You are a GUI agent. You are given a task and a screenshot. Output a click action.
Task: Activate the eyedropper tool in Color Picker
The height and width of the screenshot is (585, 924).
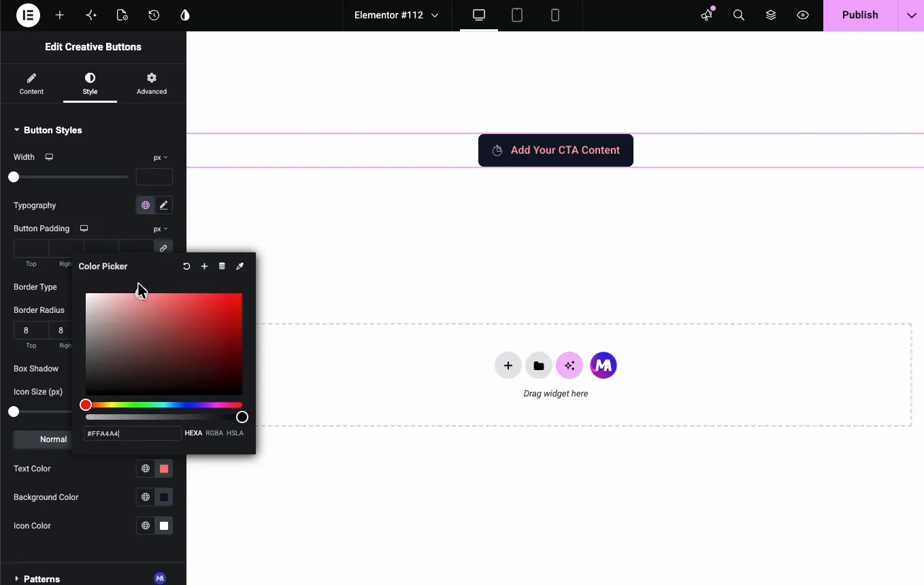[x=240, y=266]
